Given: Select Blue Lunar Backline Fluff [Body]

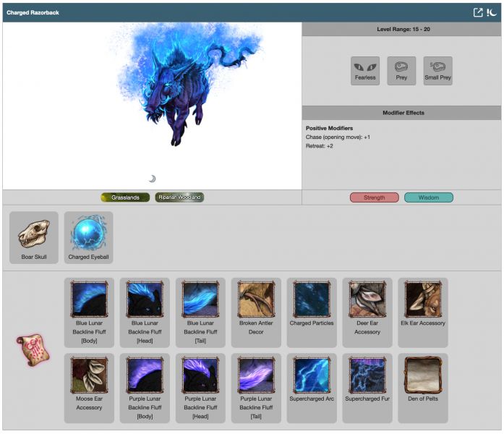Looking at the screenshot, I should 89,312.
